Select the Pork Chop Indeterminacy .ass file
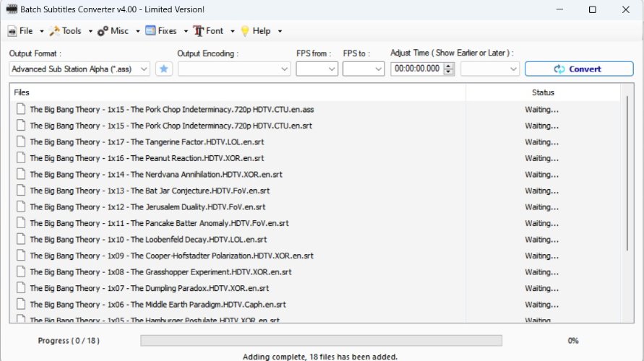This screenshot has height=361, width=644. 171,110
